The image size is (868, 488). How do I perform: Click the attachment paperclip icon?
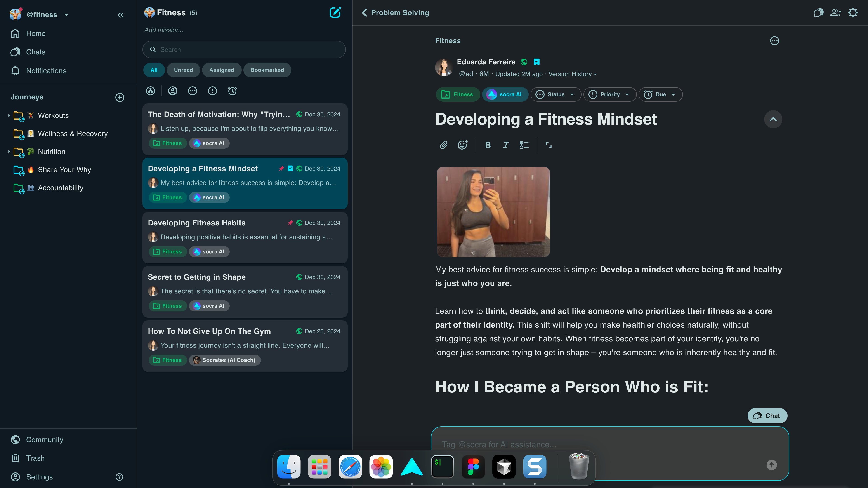[443, 145]
